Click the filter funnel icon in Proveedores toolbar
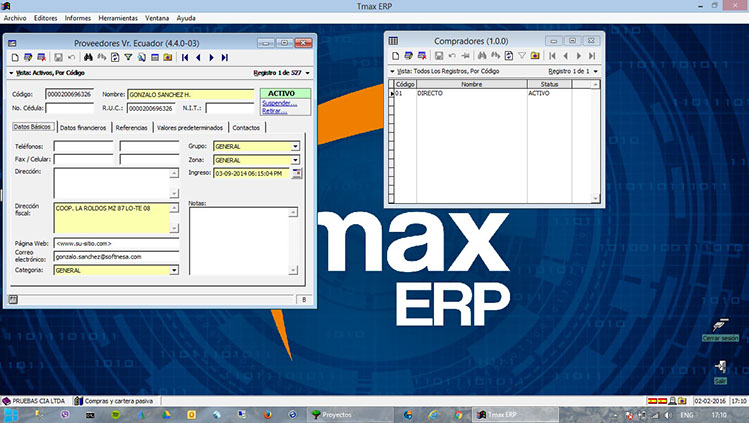Viewport: 749px width, 423px height. [128, 58]
